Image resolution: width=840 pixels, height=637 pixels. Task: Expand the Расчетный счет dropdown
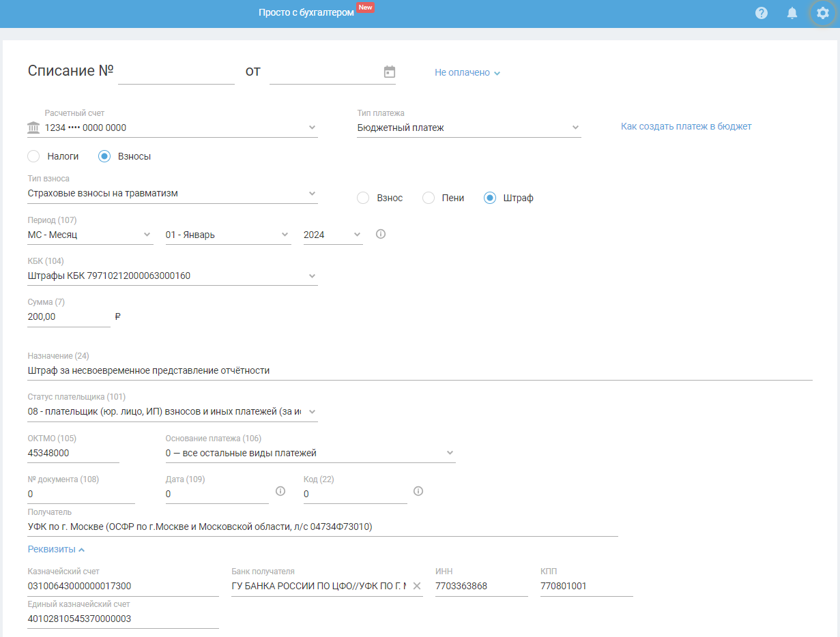tap(173, 128)
